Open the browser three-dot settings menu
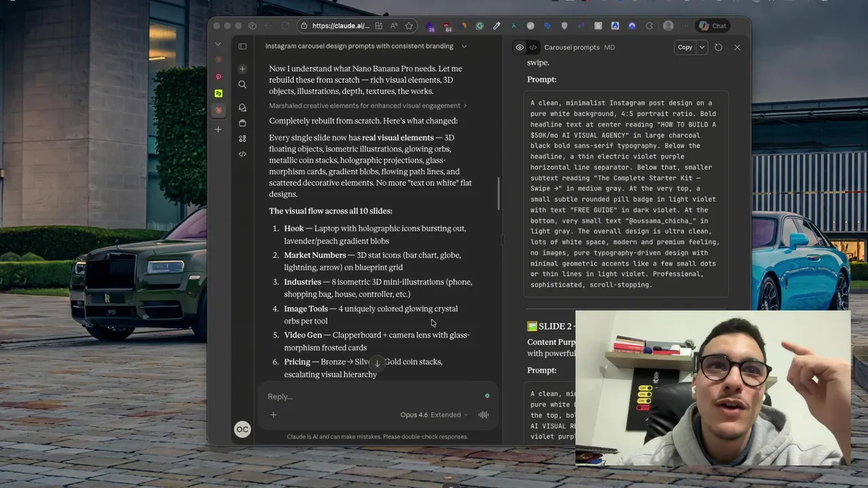Viewport: 868px width, 488px height. [x=686, y=26]
